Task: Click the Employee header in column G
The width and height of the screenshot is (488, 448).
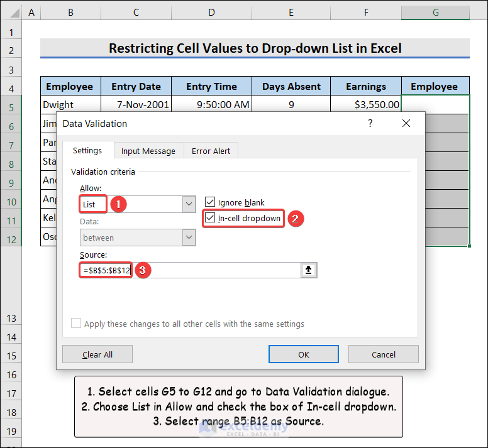Action: tap(435, 86)
